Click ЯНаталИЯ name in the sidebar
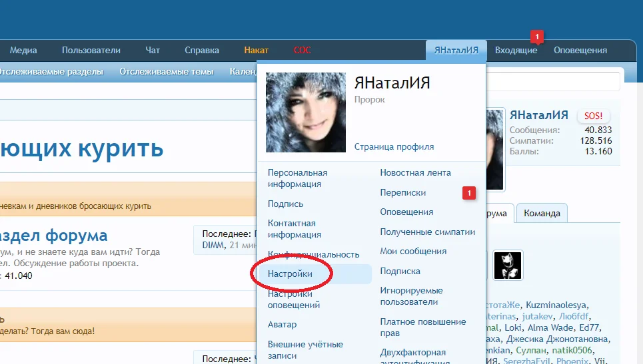The width and height of the screenshot is (643, 364). tap(538, 115)
